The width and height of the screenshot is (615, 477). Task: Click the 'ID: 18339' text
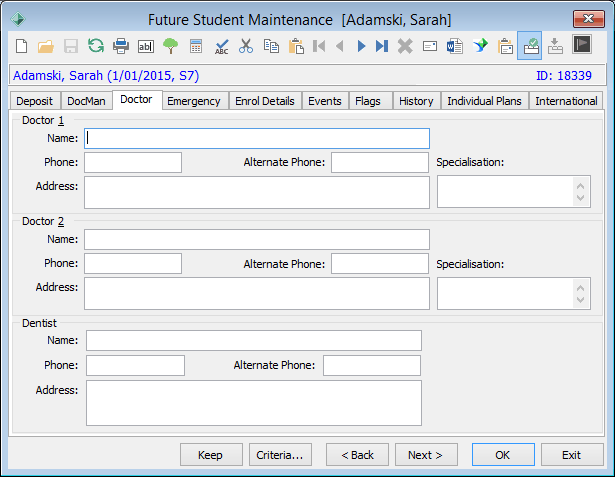pos(564,75)
